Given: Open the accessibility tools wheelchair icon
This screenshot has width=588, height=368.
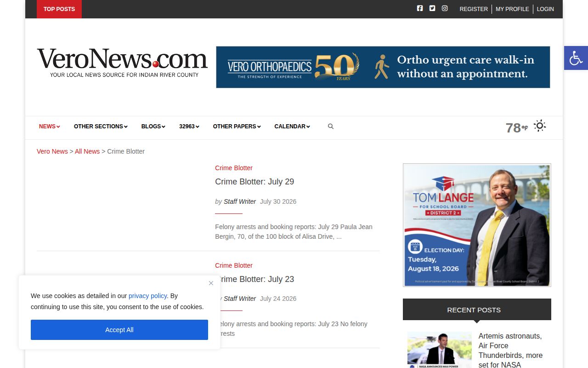Looking at the screenshot, I should coord(576,58).
